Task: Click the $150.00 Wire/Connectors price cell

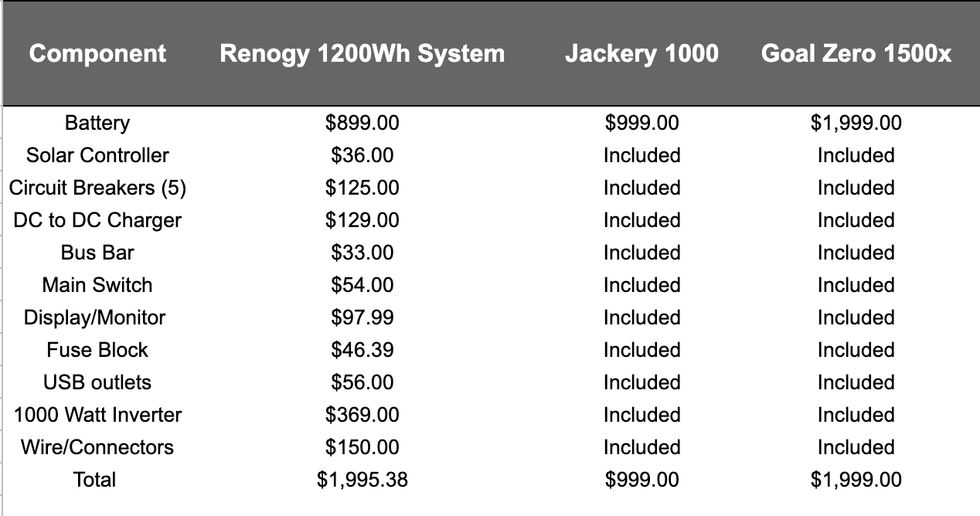Action: click(x=362, y=447)
